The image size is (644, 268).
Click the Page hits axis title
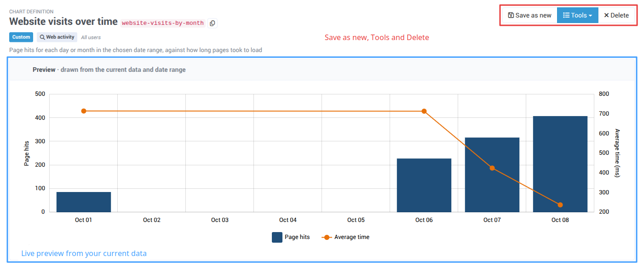27,153
